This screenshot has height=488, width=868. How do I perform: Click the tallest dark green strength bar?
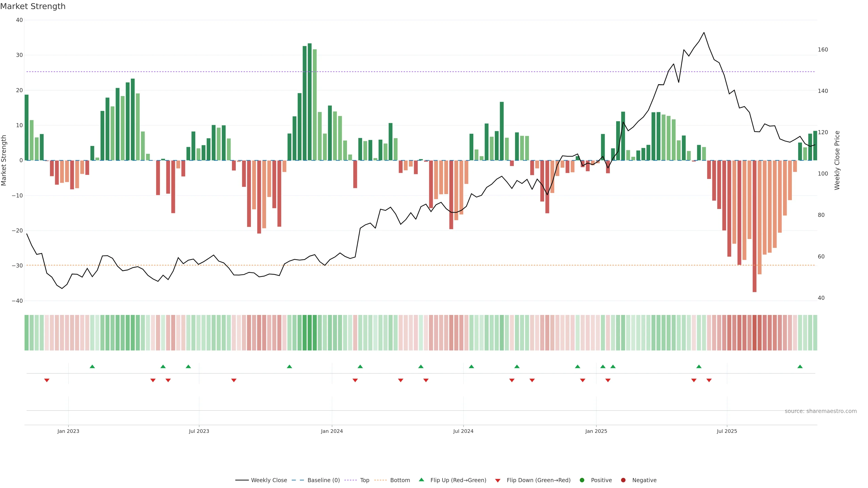(310, 101)
